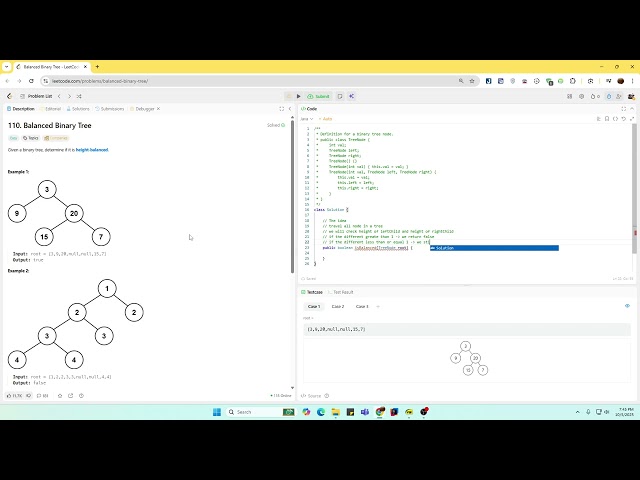This screenshot has height=480, width=640.
Task: Expand editor to fullscreen icon
Action: 632,119
